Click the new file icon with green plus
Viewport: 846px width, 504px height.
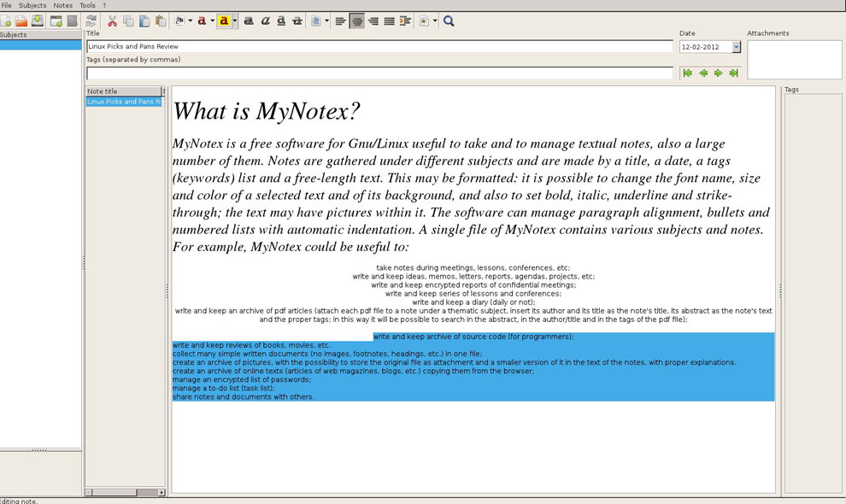pos(6,21)
